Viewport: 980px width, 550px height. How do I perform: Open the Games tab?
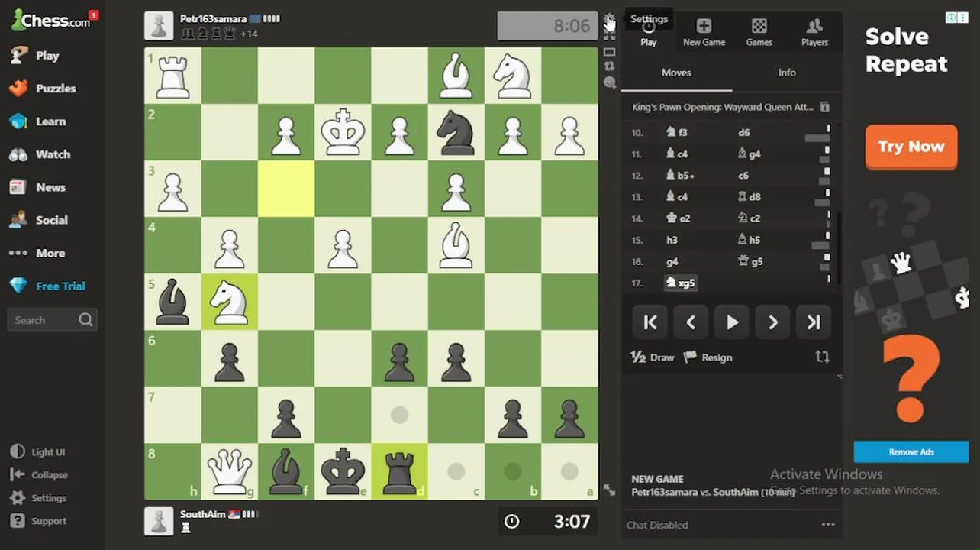759,32
